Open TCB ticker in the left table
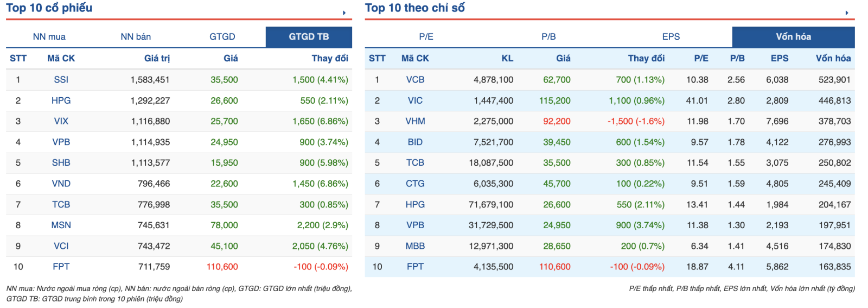868x308 pixels. click(x=61, y=204)
